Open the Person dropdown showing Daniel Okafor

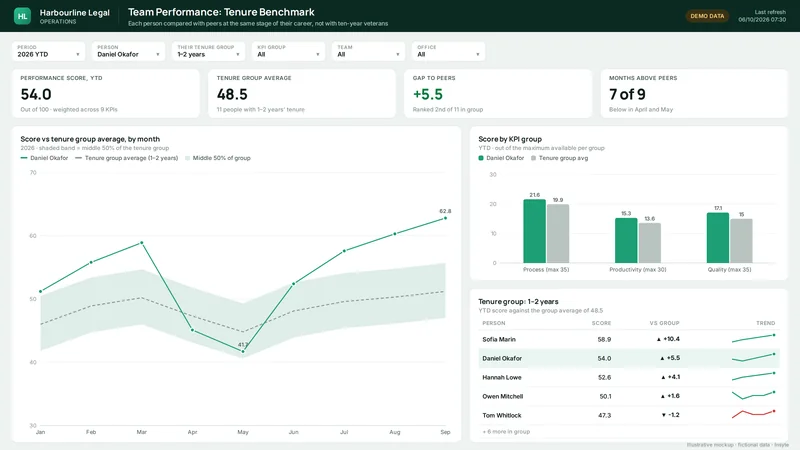(x=129, y=52)
